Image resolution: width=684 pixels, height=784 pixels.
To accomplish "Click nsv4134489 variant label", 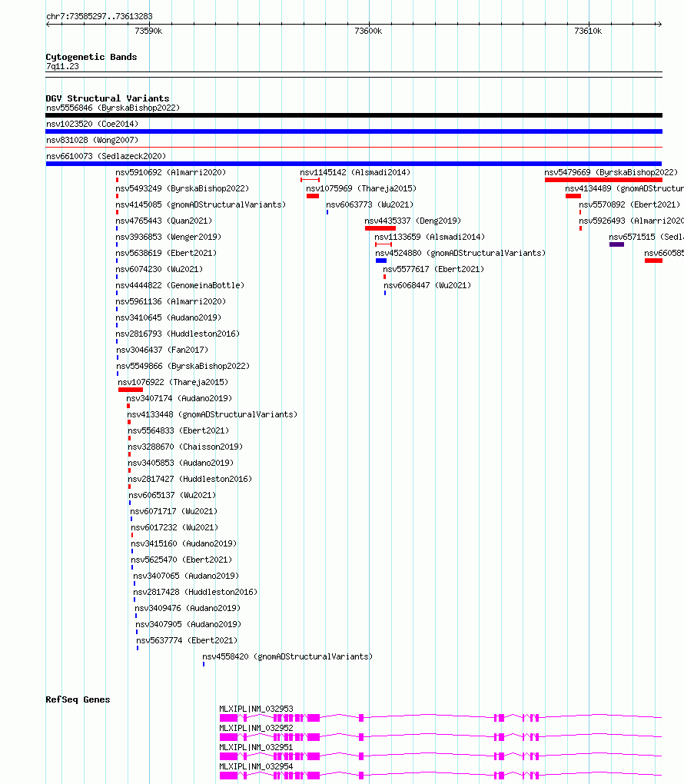I will click(625, 188).
